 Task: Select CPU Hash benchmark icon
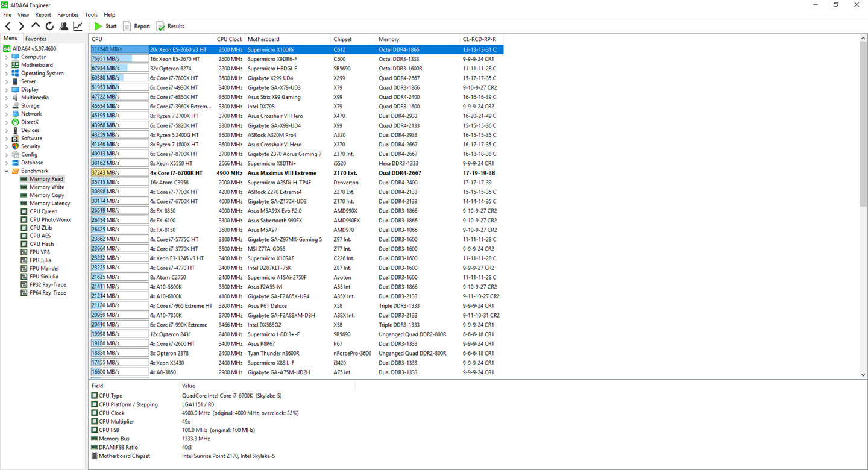click(x=24, y=244)
